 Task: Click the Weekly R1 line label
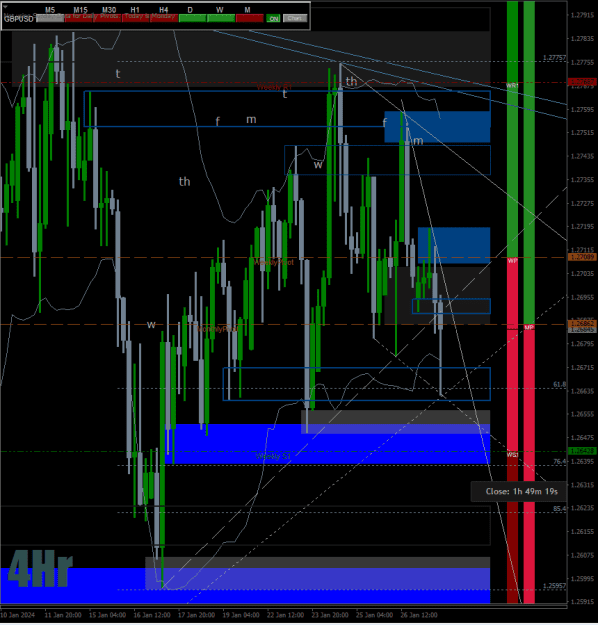coord(274,87)
